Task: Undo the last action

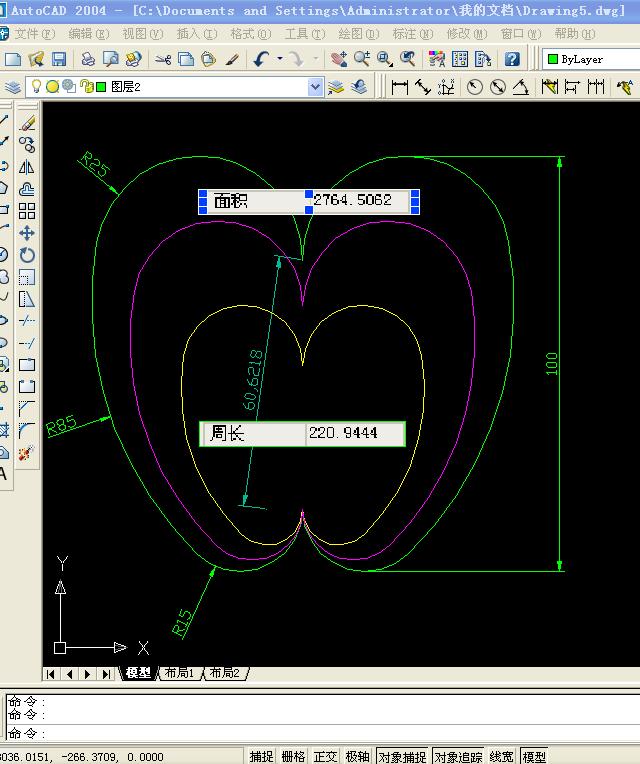Action: 262,59
